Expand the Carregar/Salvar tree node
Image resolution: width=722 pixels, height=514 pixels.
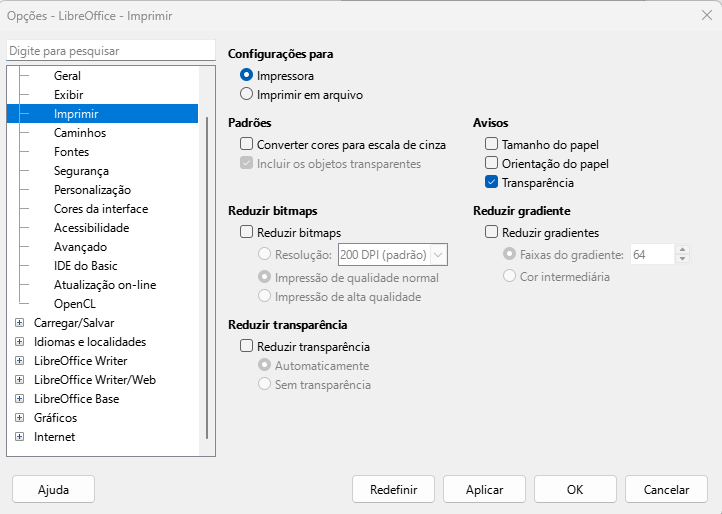pyautogui.click(x=19, y=323)
